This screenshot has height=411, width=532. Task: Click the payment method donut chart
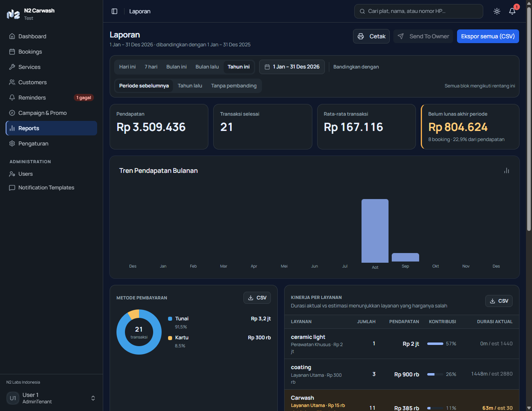pos(139,332)
